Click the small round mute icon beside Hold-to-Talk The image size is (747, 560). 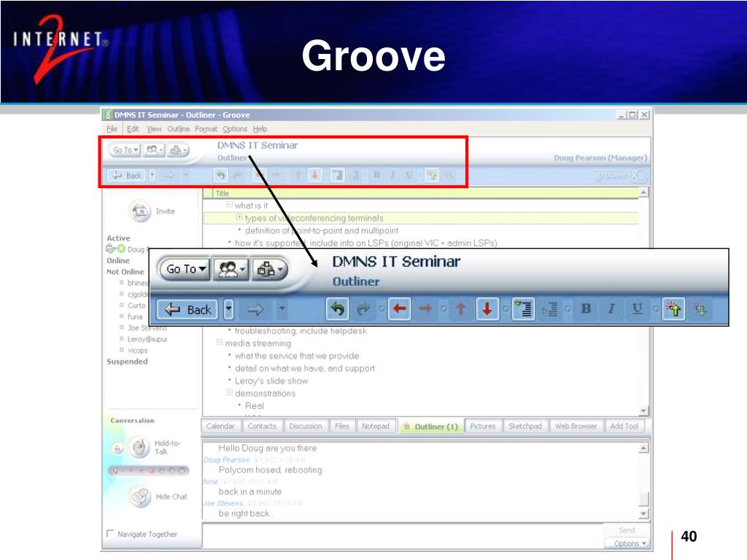(x=117, y=448)
